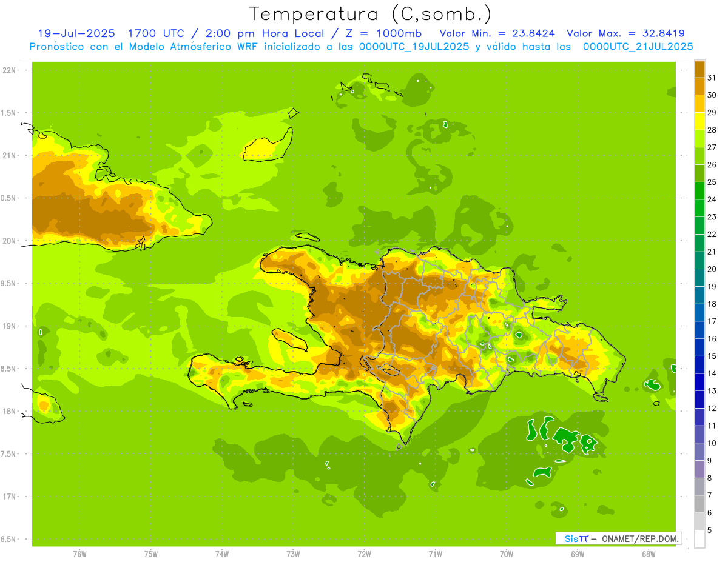Click the "0000UTC_21JUL2025" valid-until time

click(638, 47)
